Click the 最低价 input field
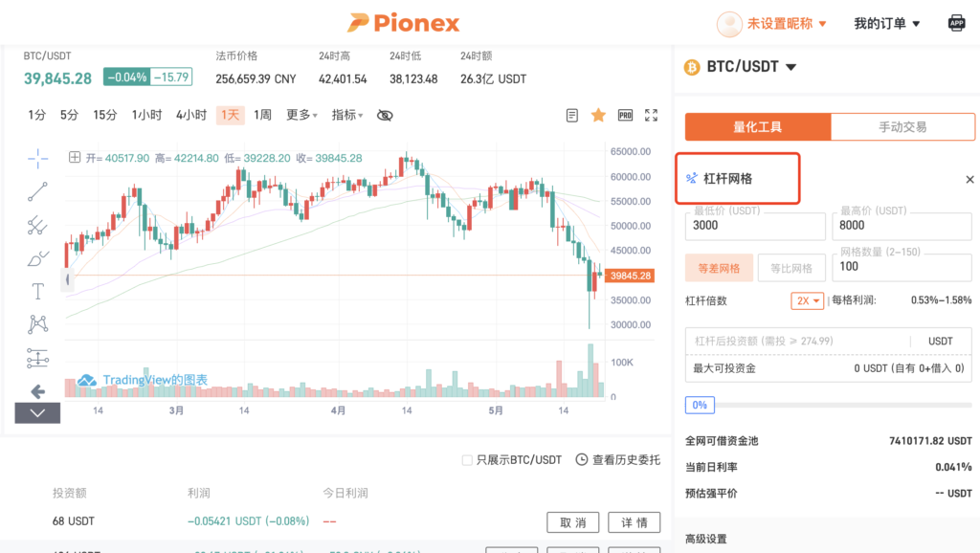Image resolution: width=980 pixels, height=553 pixels. coord(755,226)
